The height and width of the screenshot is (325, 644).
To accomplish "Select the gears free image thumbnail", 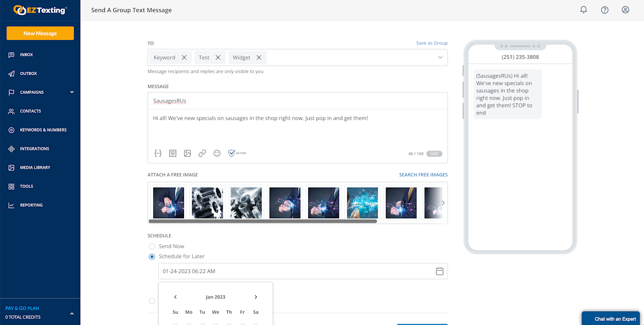I will point(207,203).
